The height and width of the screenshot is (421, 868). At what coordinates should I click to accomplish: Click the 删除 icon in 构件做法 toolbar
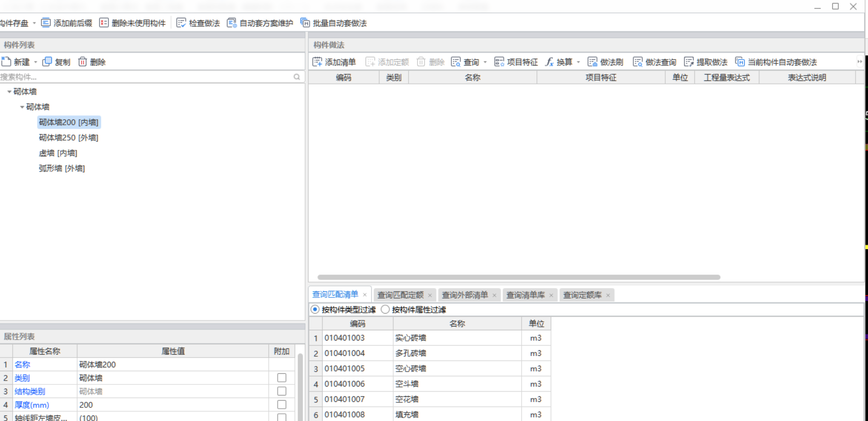(421, 62)
